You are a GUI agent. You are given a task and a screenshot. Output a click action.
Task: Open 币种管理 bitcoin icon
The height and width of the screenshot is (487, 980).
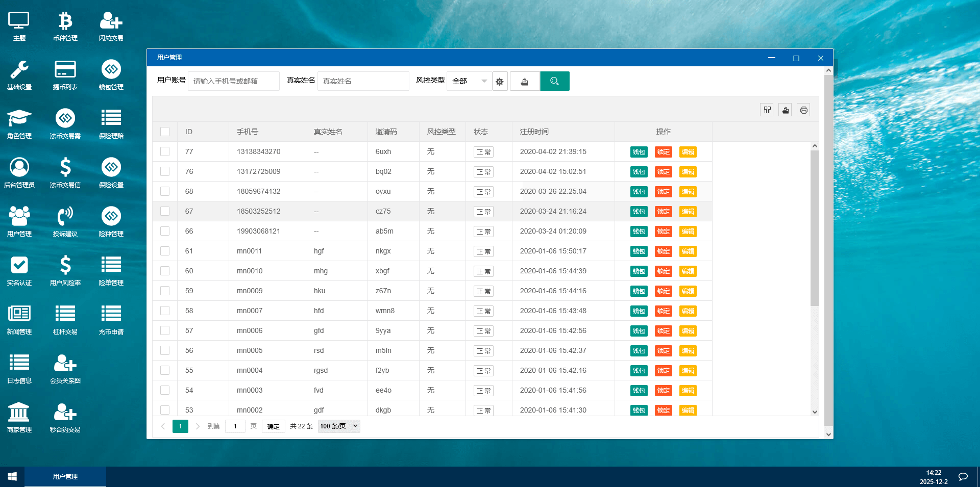click(65, 25)
